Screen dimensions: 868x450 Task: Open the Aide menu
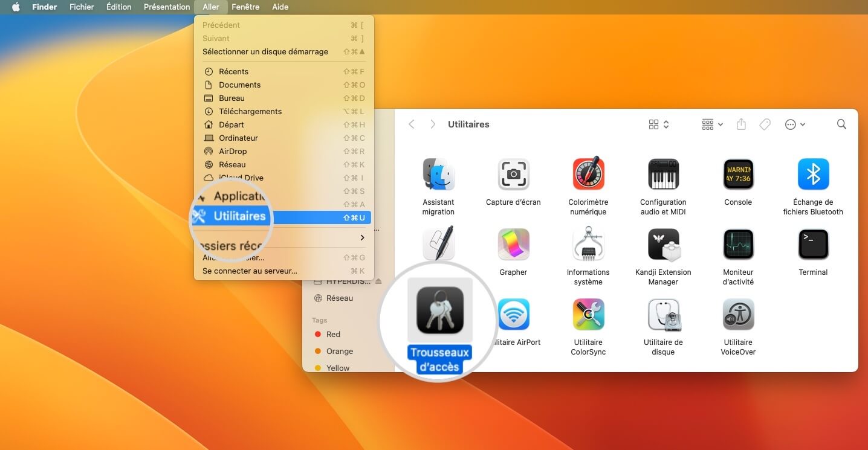click(280, 7)
